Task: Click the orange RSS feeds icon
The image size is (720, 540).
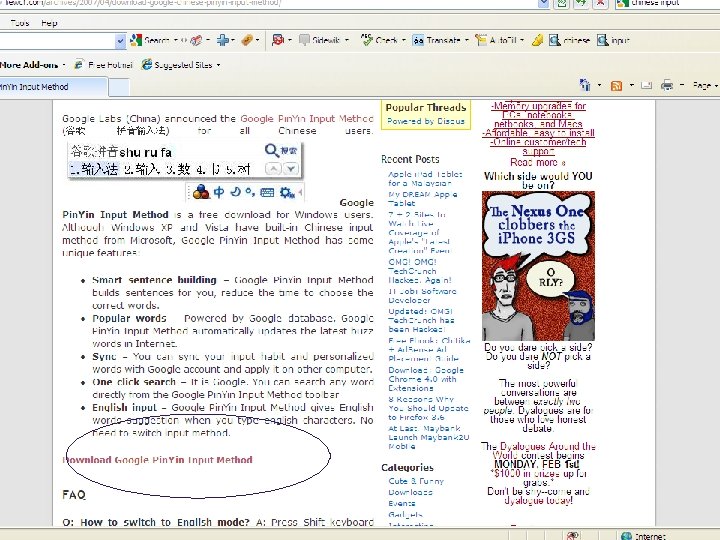Action: click(616, 85)
